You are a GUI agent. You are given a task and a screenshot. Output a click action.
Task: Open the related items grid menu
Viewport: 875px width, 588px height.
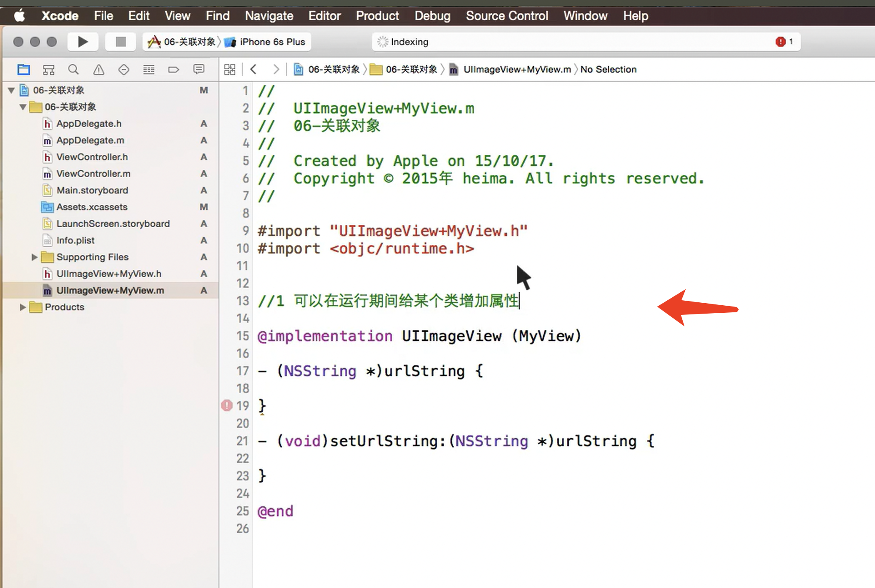pyautogui.click(x=230, y=69)
